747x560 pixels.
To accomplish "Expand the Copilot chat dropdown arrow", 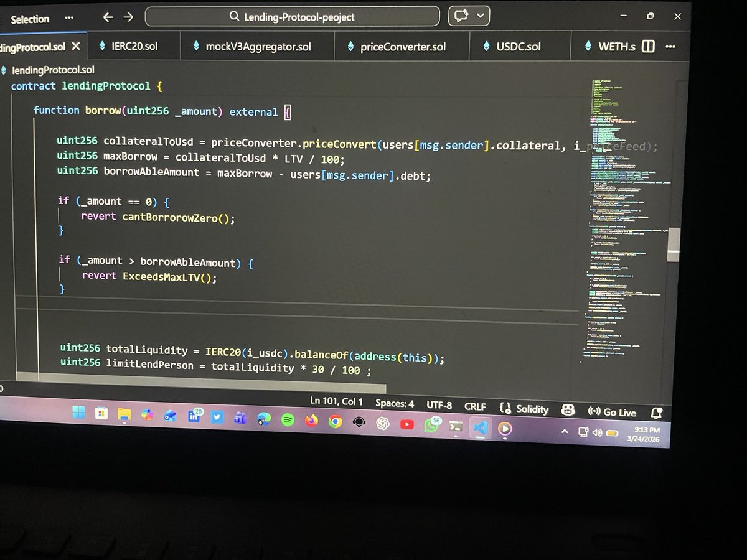I will (x=481, y=16).
